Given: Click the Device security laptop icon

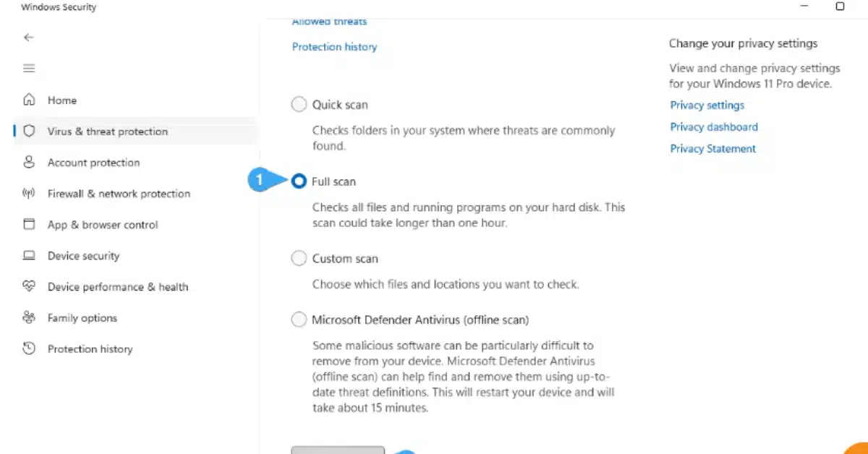Looking at the screenshot, I should click(29, 255).
